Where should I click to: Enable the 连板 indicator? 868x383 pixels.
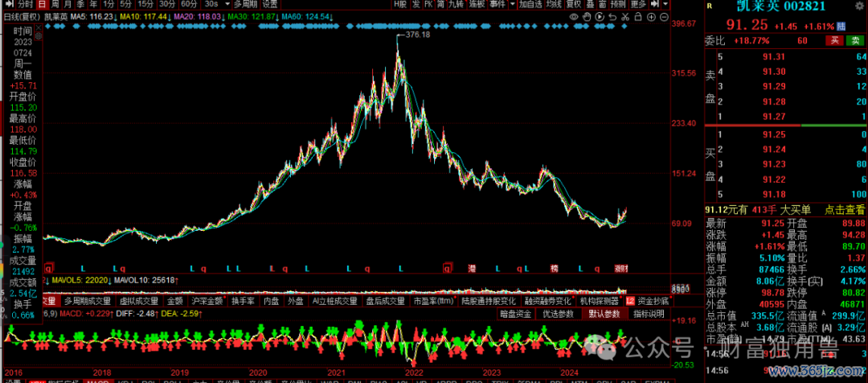pyautogui.click(x=476, y=5)
